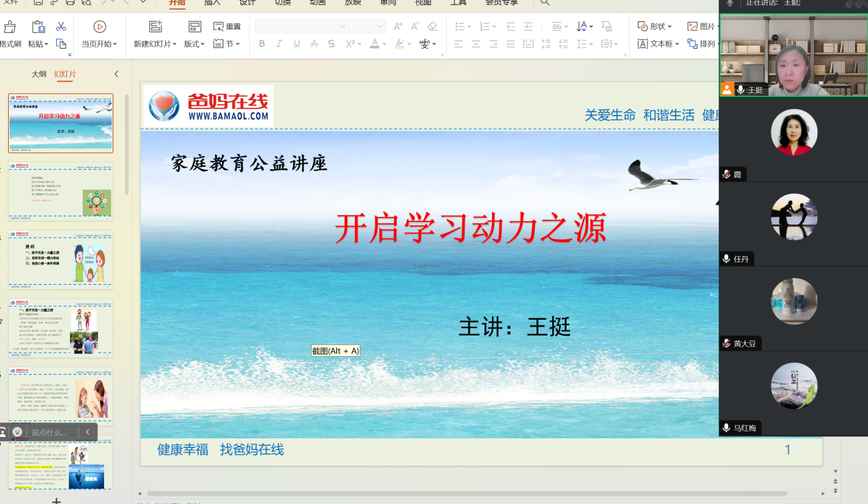Expand the 版式 layout dropdown
The width and height of the screenshot is (868, 504).
point(195,43)
